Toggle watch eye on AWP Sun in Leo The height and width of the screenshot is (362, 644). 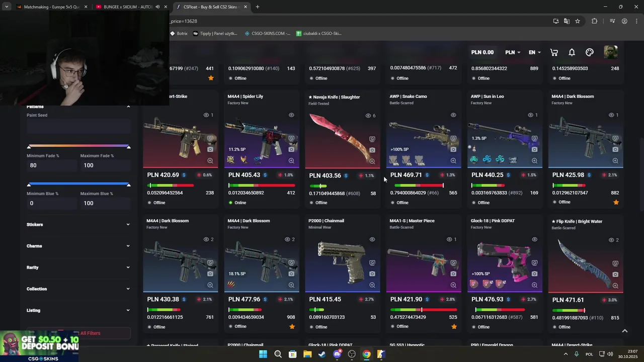pos(530,115)
